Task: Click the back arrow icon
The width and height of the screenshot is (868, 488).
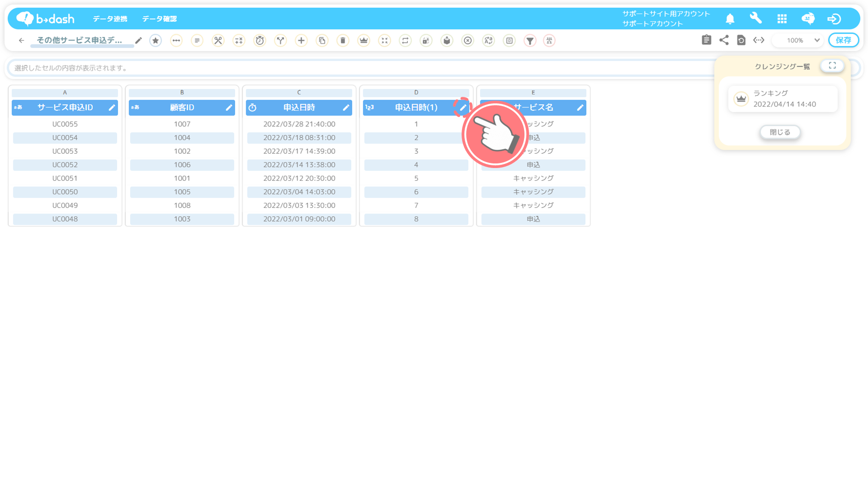Action: [x=21, y=40]
